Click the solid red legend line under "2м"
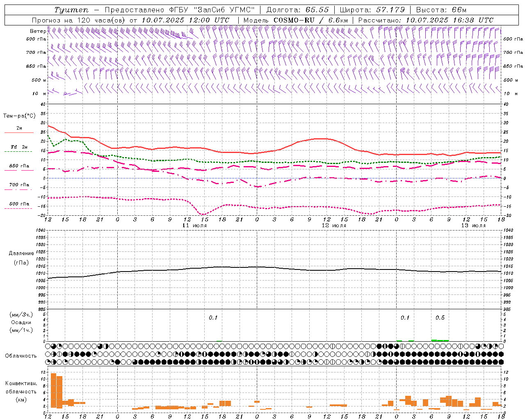Viewport: 525px width, 420px height. pos(19,132)
